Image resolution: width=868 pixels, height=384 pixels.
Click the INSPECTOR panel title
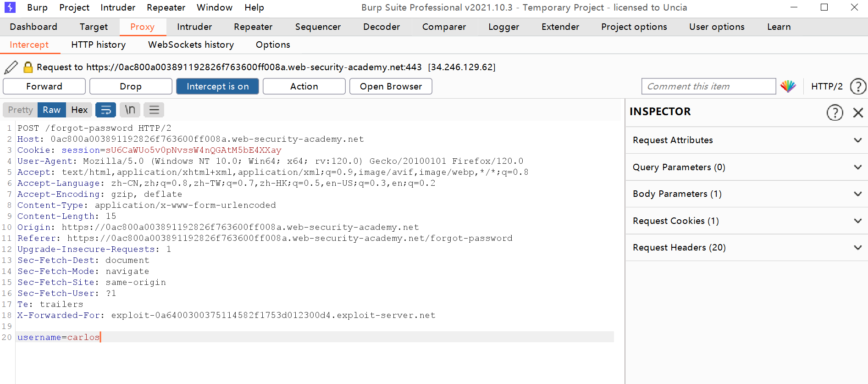660,112
